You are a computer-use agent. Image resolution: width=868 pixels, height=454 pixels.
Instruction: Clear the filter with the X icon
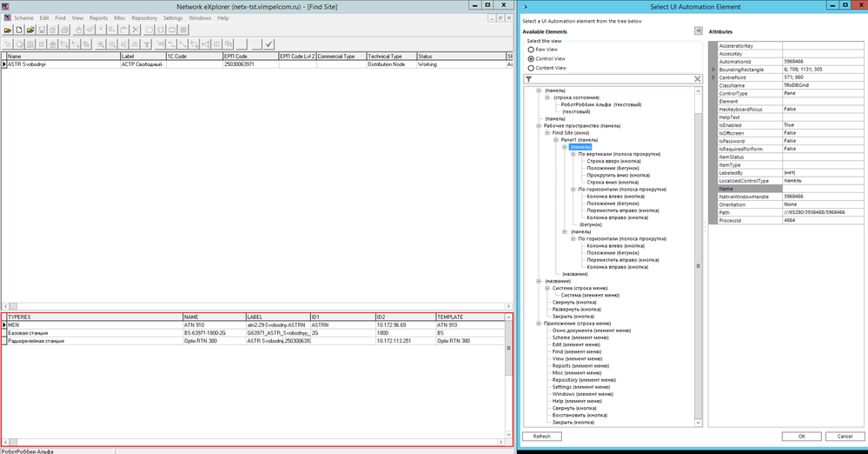tap(697, 79)
